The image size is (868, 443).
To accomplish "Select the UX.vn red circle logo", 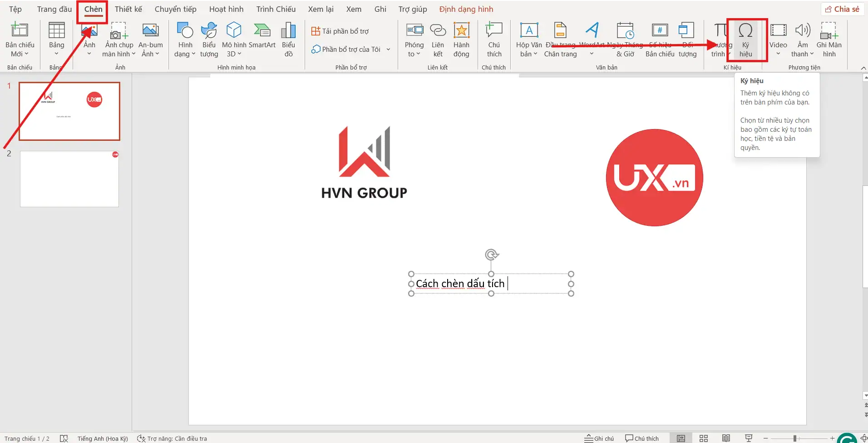I will (x=654, y=178).
